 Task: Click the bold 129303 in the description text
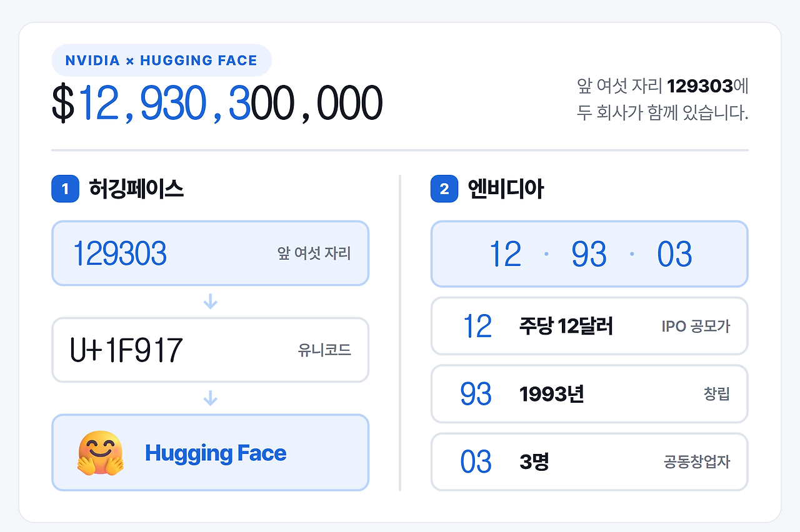pyautogui.click(x=699, y=86)
